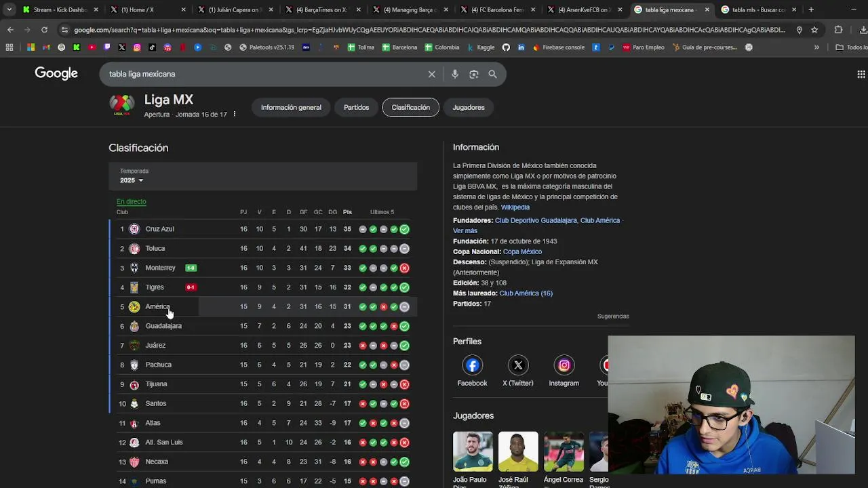Click Pachuca team name in standings
This screenshot has width=868, height=488.
[x=158, y=365]
